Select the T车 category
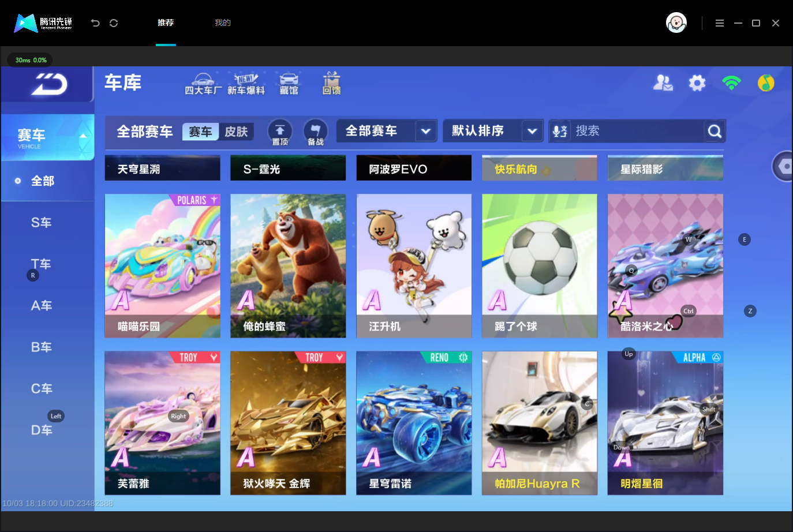Screen dimensions: 793x532 coord(42,264)
